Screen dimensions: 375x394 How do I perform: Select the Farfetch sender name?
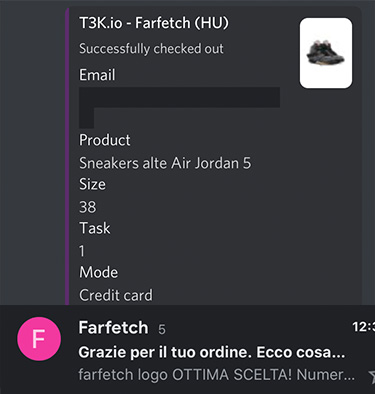coord(113,328)
